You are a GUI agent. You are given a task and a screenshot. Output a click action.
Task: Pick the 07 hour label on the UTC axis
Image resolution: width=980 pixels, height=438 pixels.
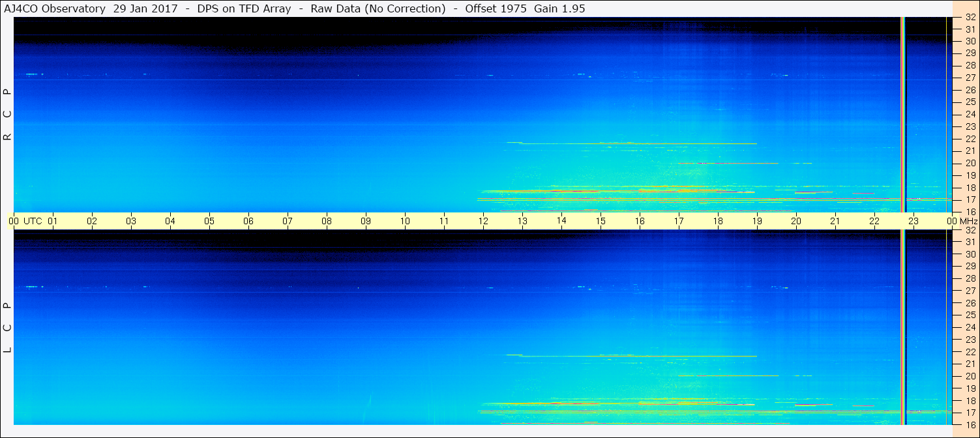point(288,221)
